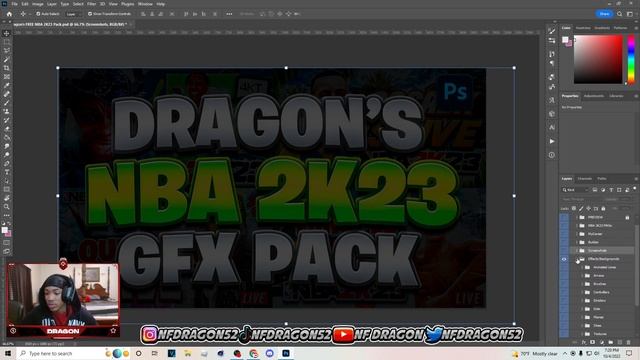Select the Lasso tool
Image resolution: width=640 pixels, height=360 pixels.
pyautogui.click(x=7, y=51)
